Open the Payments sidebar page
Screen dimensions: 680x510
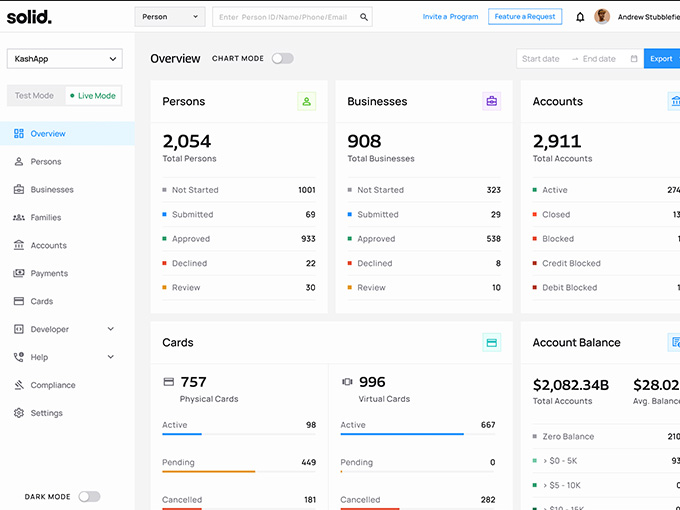(49, 273)
